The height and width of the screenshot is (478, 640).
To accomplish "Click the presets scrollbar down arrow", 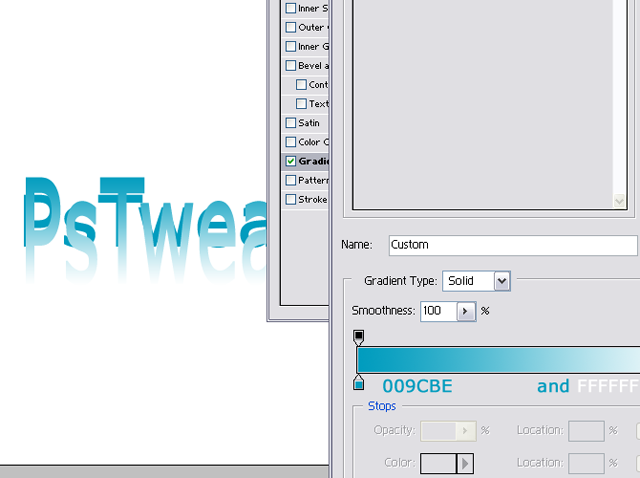I will click(620, 201).
